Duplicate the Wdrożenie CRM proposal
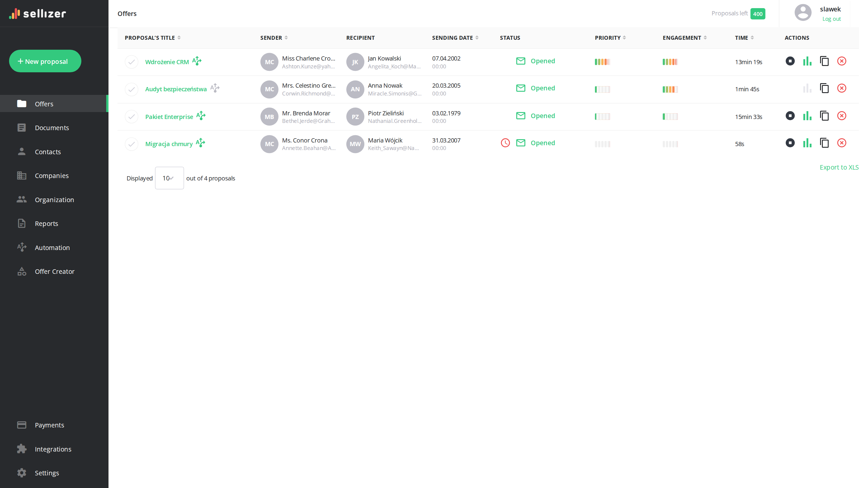 pyautogui.click(x=824, y=61)
